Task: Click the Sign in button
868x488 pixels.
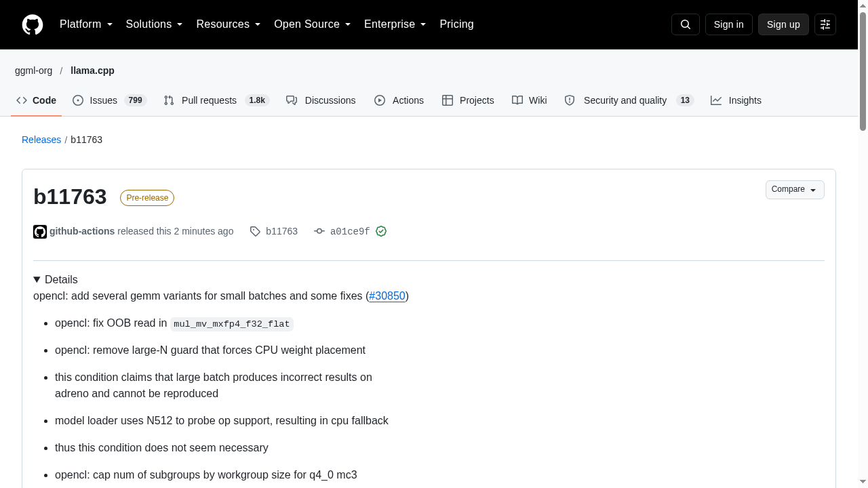Action: 729,24
